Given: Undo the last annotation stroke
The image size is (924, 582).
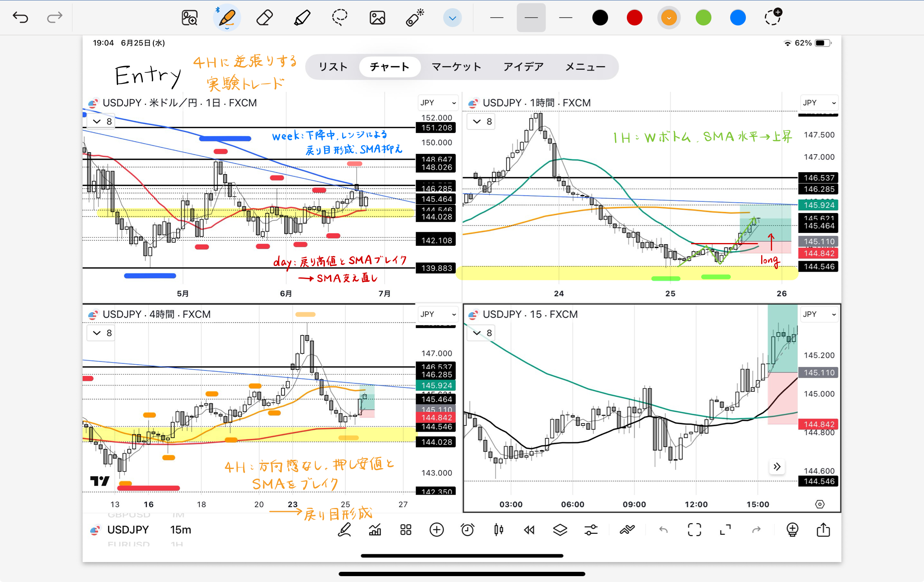Looking at the screenshot, I should pyautogui.click(x=20, y=17).
